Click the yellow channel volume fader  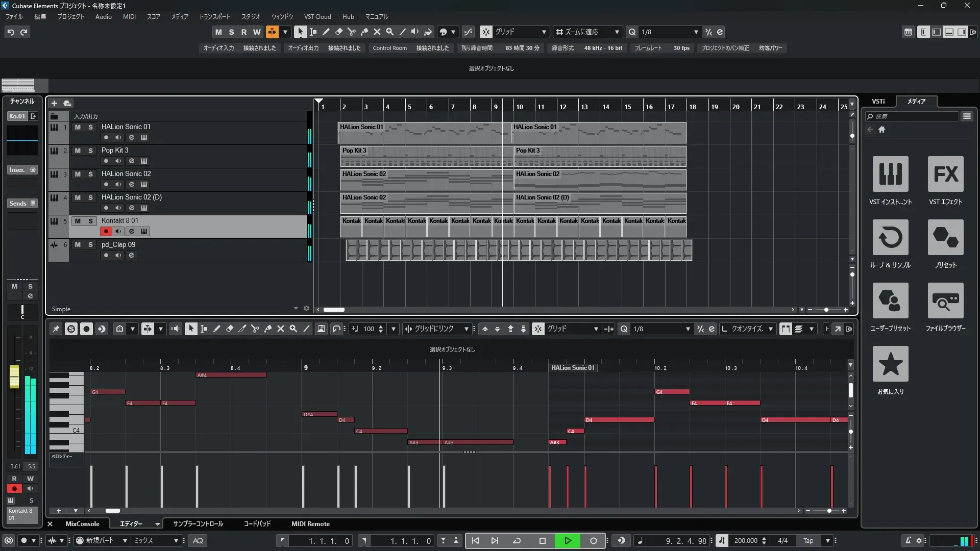pos(14,377)
